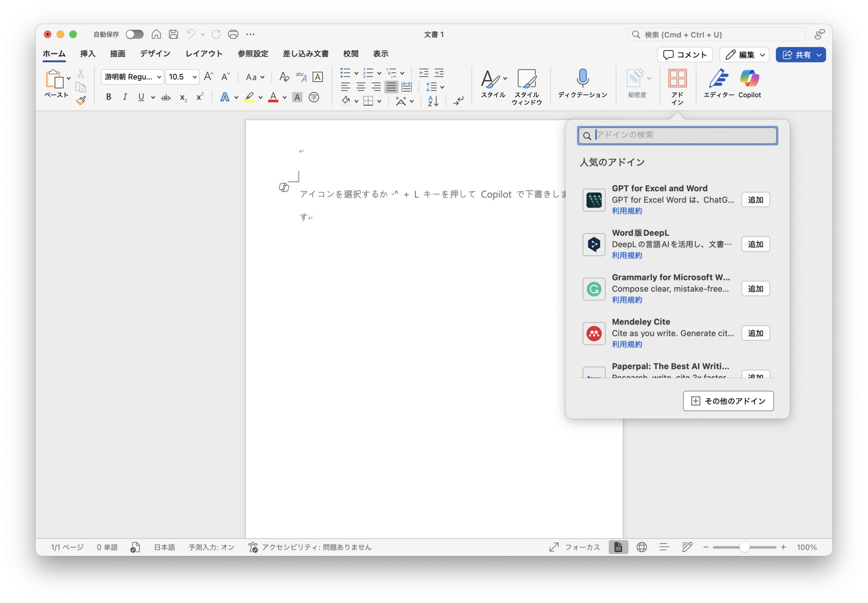Expand the 共有 share dropdown arrow
The image size is (868, 603).
(819, 55)
